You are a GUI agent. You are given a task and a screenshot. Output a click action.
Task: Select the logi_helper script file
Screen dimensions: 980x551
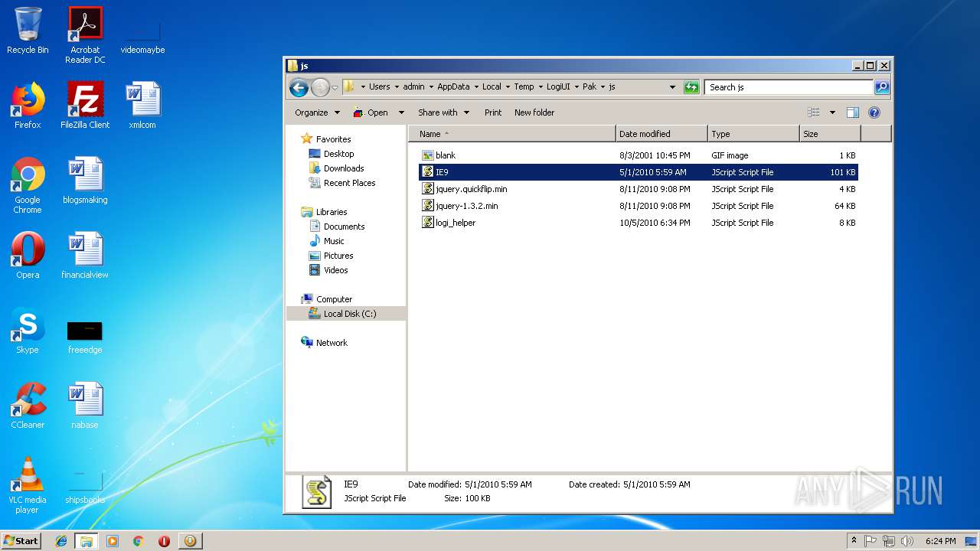pyautogui.click(x=639, y=223)
